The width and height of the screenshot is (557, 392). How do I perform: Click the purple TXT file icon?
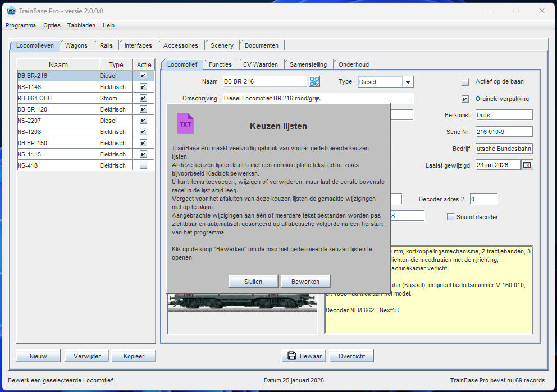(x=185, y=124)
